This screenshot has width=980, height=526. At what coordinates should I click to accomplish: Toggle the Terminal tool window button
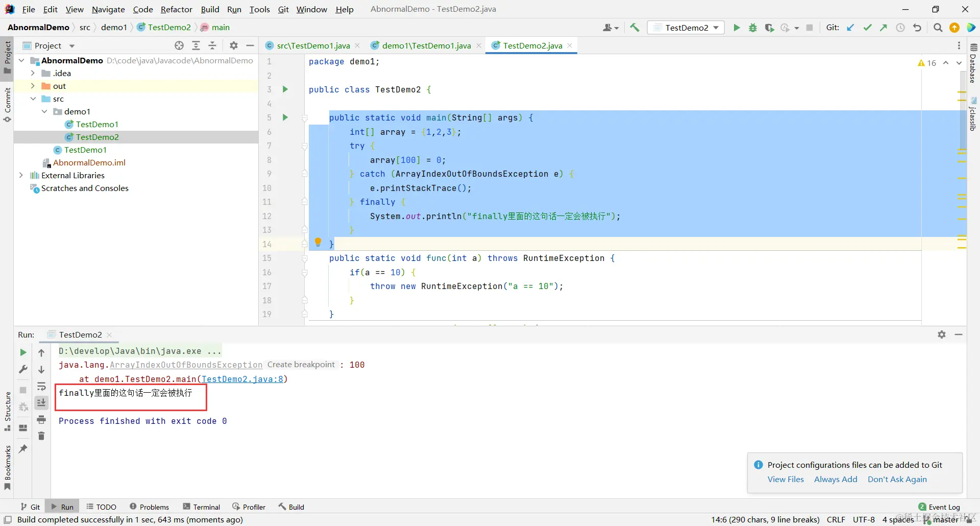[202, 507]
